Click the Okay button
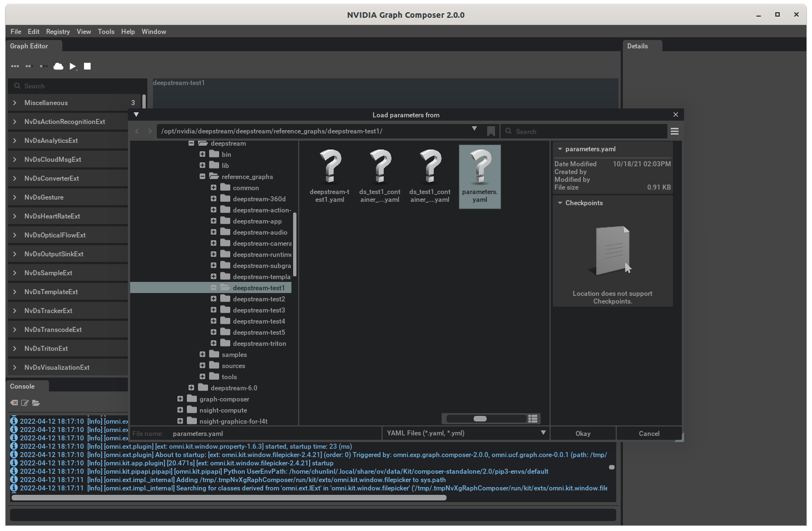This screenshot has height=531, width=812. click(x=583, y=434)
